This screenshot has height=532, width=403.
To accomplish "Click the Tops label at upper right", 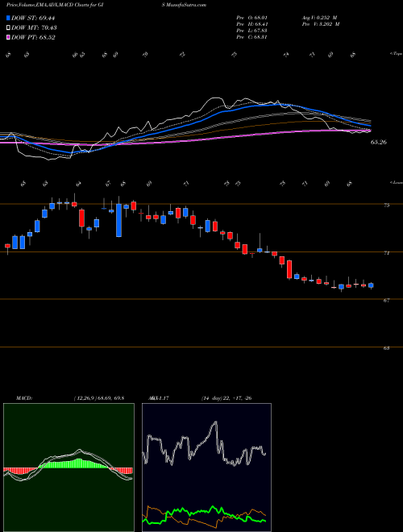I will (397, 53).
